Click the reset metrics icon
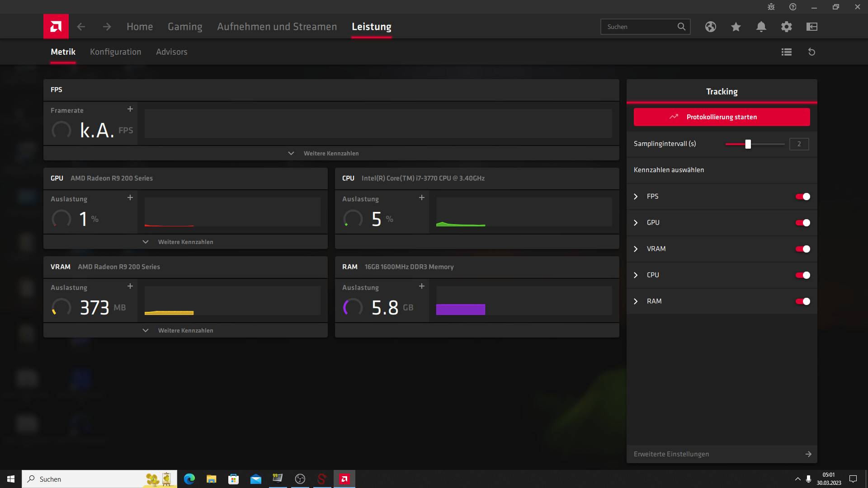 pyautogui.click(x=812, y=52)
